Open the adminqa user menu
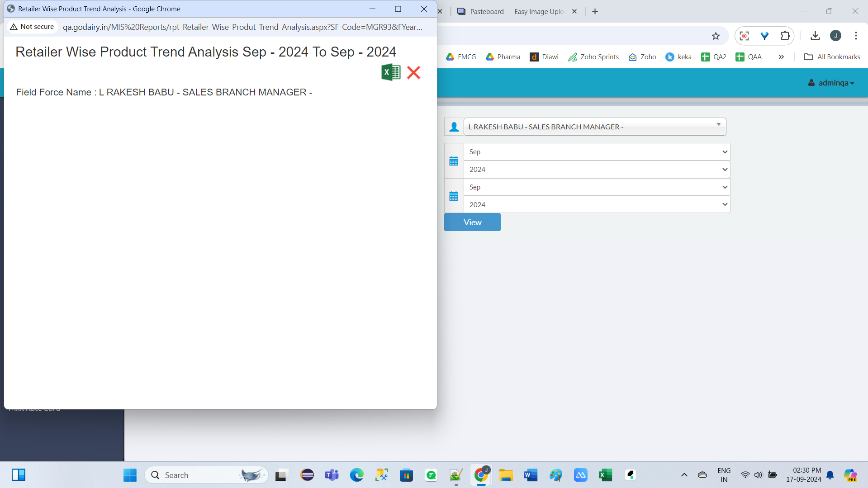 (831, 83)
